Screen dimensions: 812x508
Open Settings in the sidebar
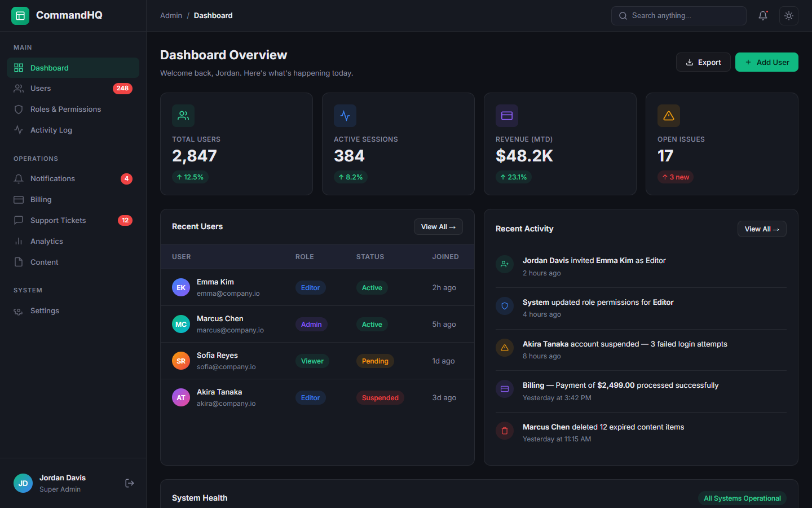(73, 311)
